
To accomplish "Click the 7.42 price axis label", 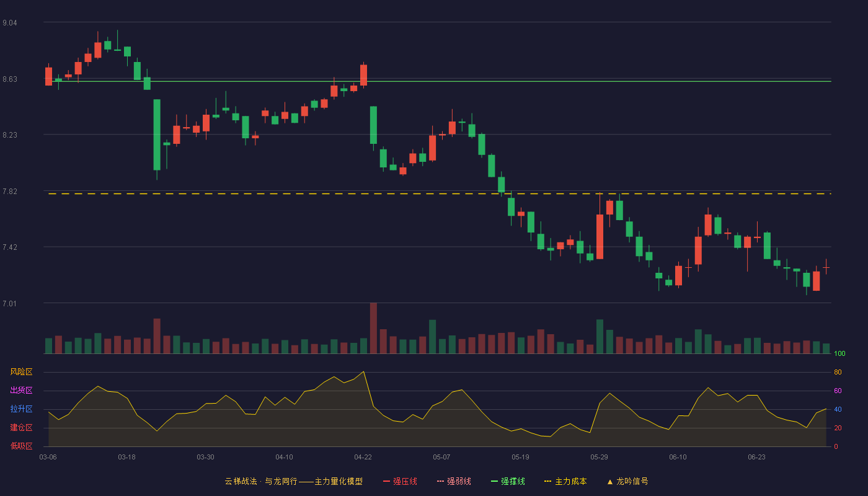I will coord(10,247).
